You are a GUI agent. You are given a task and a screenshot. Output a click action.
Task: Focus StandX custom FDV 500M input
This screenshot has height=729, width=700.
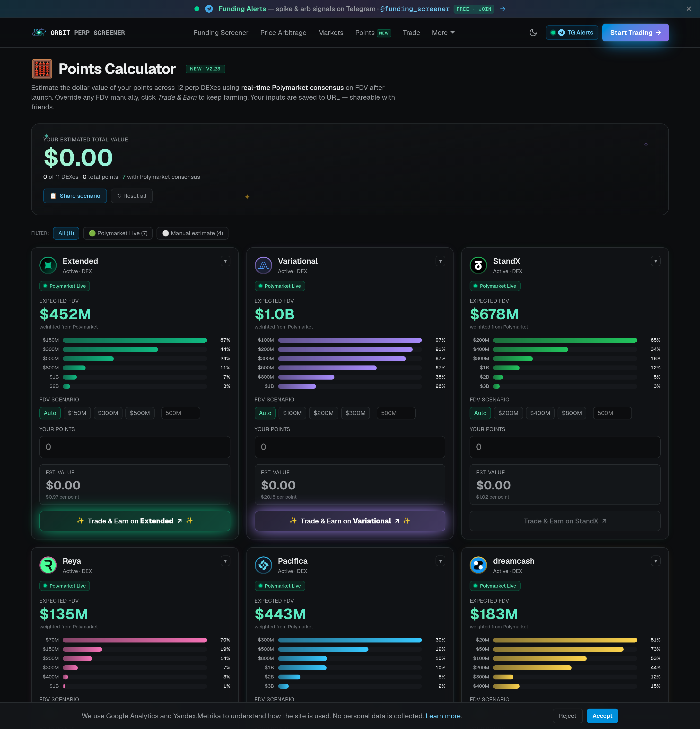[612, 413]
